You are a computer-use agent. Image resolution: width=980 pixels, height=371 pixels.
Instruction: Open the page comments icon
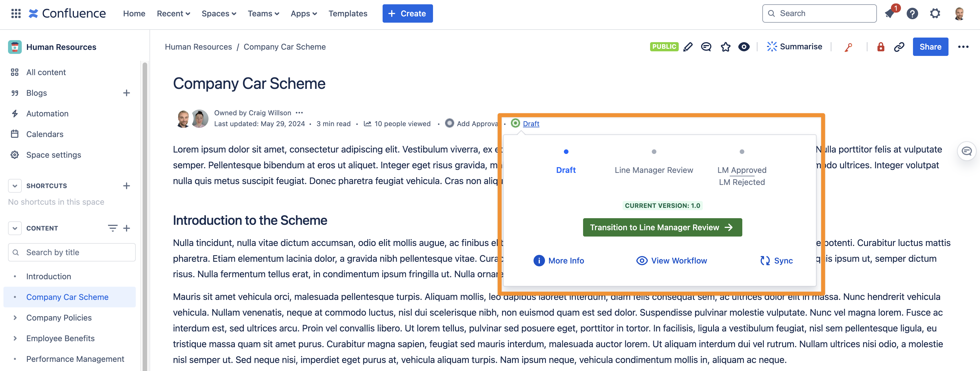(706, 47)
